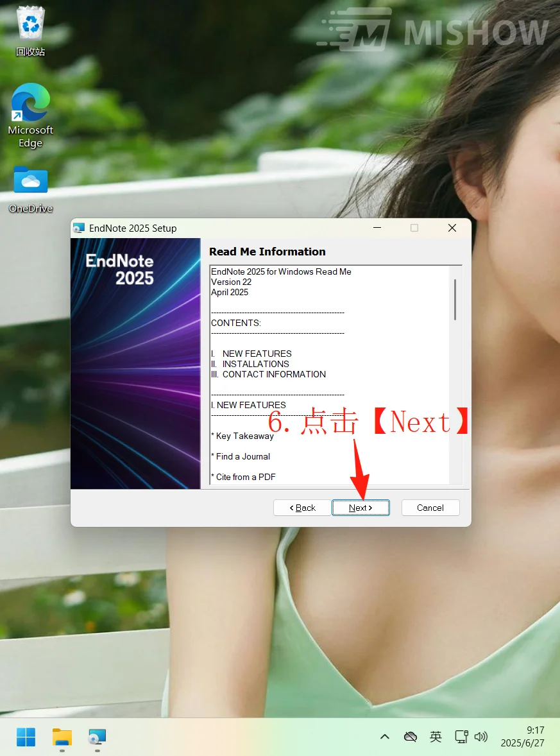Open the OneDrive desktop folder
Screen dimensions: 560x756
coord(30,189)
